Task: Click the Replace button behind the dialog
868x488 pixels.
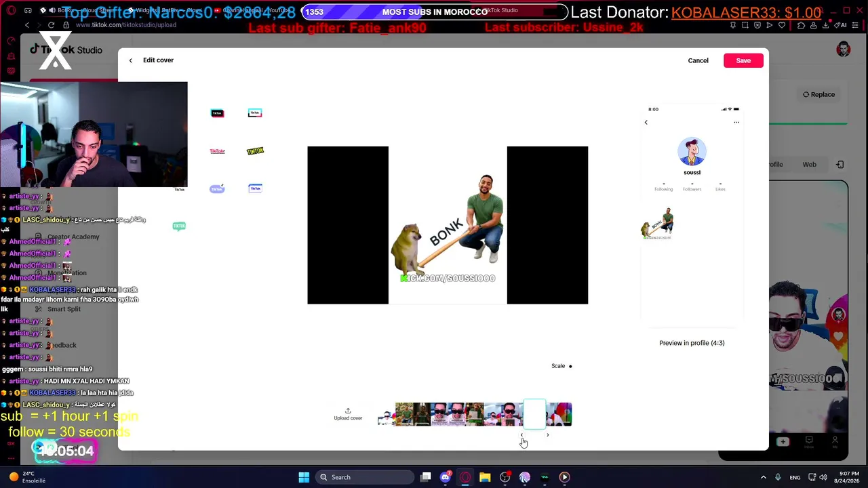Action: click(819, 94)
